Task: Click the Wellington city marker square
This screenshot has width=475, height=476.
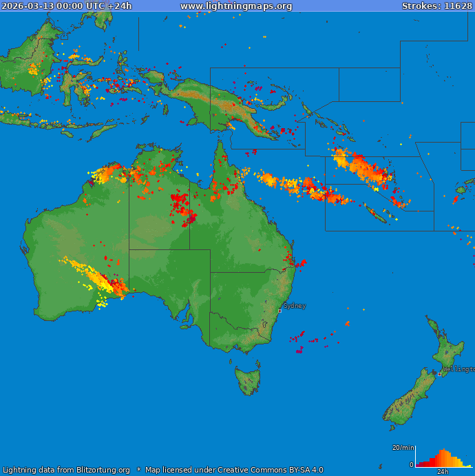Action: [x=440, y=374]
